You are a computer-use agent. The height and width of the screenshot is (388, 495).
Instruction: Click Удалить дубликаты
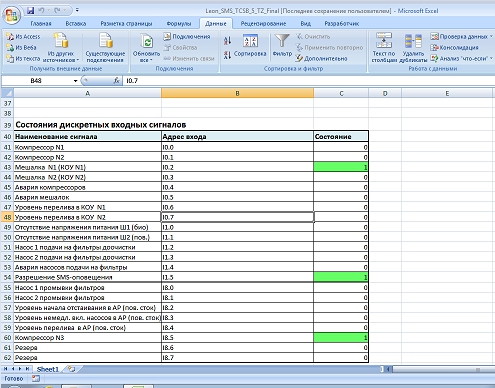click(413, 48)
